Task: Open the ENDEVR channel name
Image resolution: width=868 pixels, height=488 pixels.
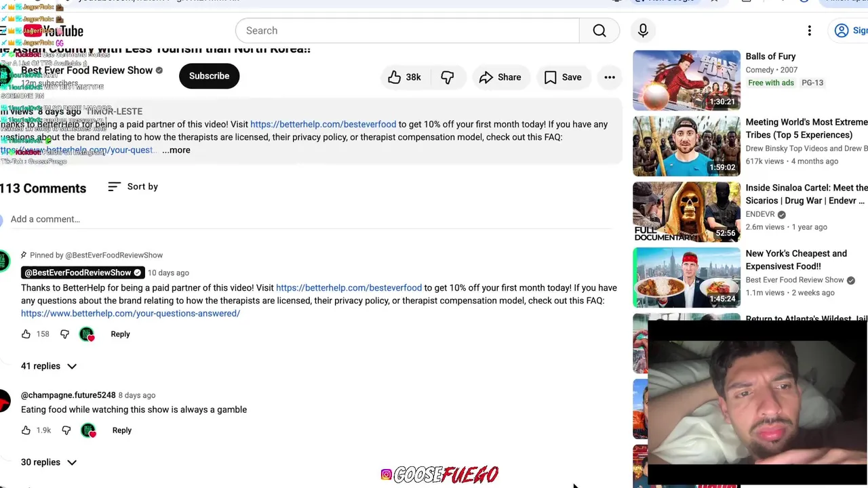Action: click(x=759, y=214)
